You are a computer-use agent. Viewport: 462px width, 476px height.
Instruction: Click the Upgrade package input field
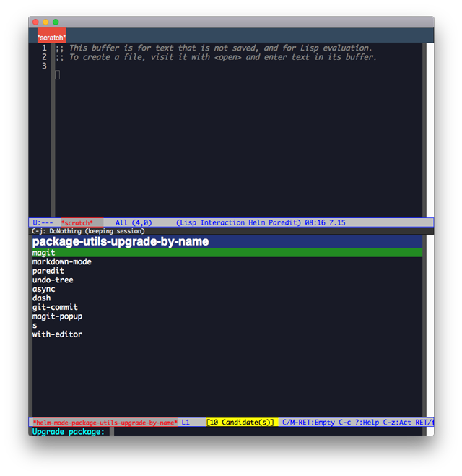coord(267,431)
